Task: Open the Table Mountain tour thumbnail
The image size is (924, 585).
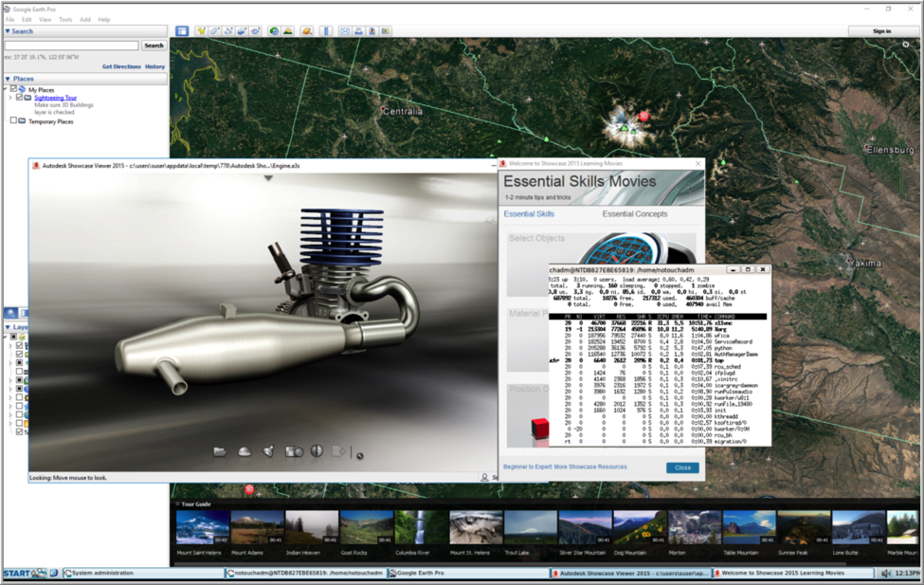Action: click(x=749, y=527)
